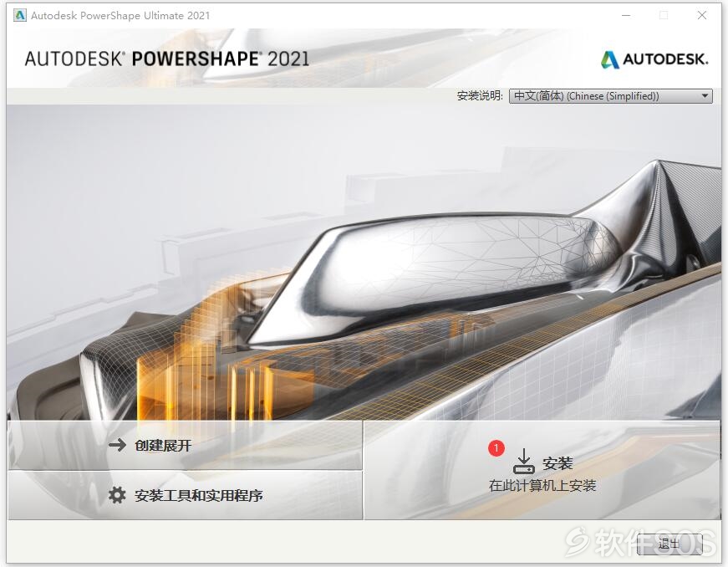Click the Autodesk logo at top right
728x567 pixels.
point(654,59)
